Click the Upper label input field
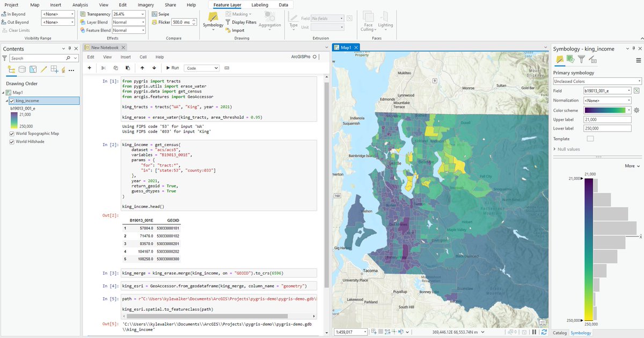 pos(607,119)
